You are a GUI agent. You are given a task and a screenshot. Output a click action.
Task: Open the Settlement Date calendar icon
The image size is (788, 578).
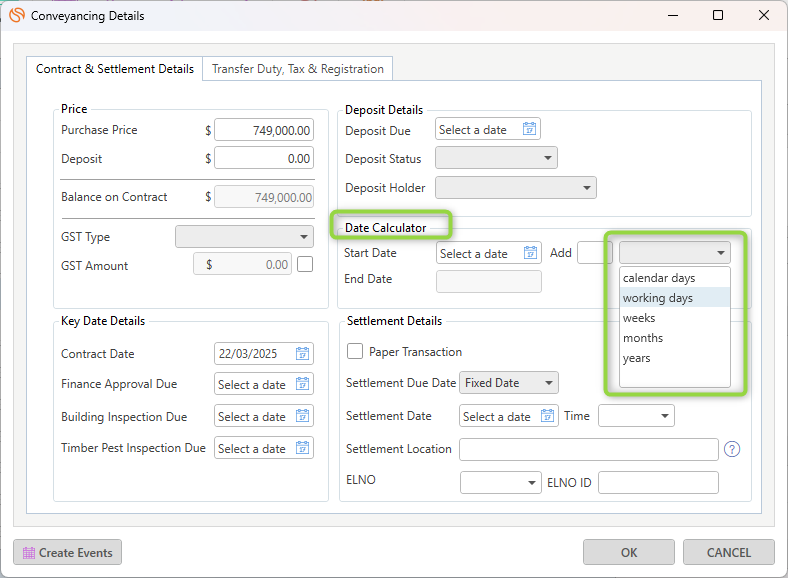(x=547, y=416)
